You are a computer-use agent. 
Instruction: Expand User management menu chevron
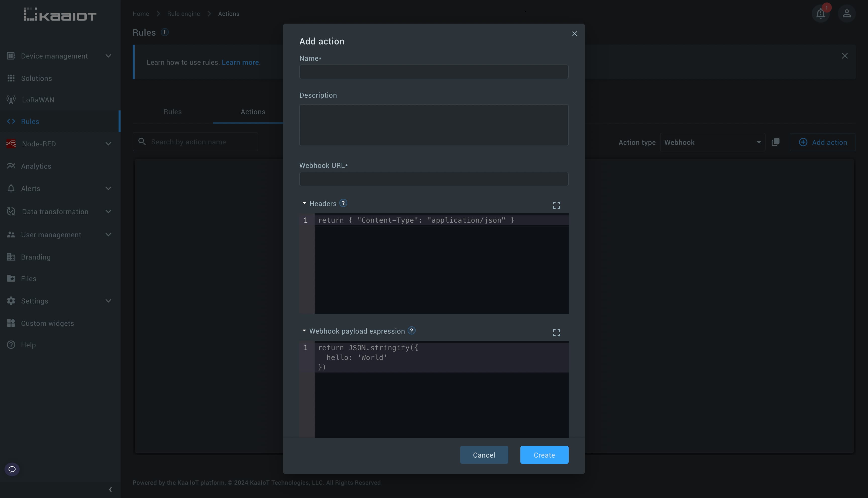point(108,235)
